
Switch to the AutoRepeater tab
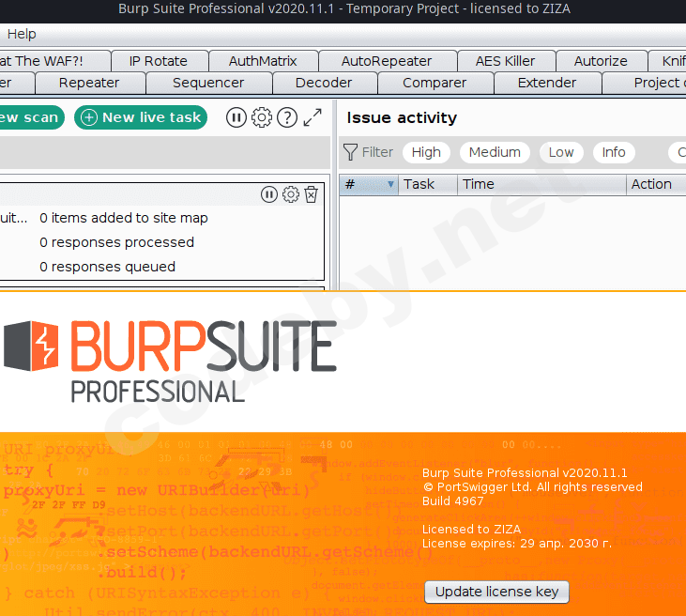(x=387, y=61)
